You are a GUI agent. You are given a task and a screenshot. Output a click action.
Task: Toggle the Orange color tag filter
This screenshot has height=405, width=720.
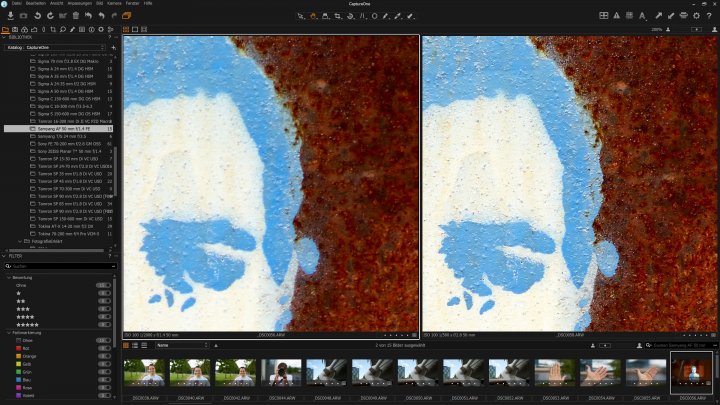[105, 356]
